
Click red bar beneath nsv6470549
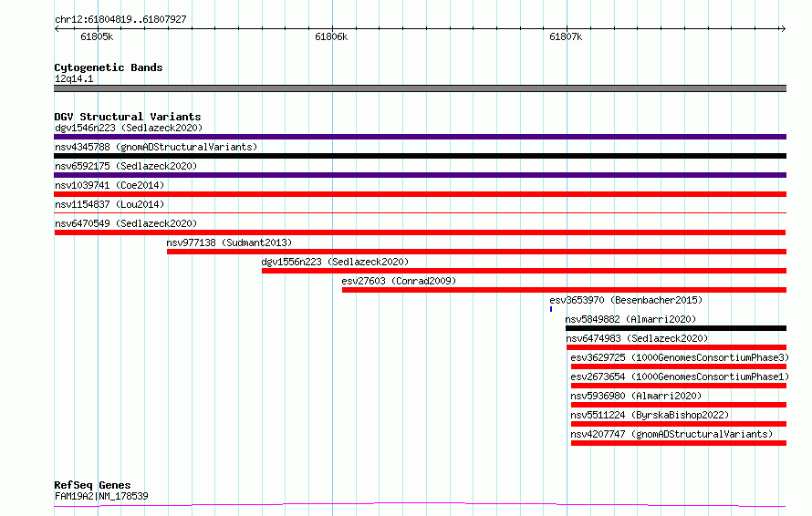tap(420, 232)
